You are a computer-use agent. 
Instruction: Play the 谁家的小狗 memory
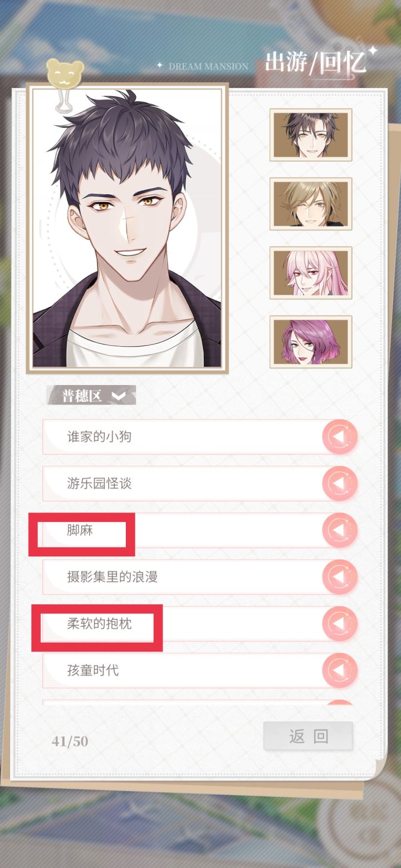tap(339, 437)
